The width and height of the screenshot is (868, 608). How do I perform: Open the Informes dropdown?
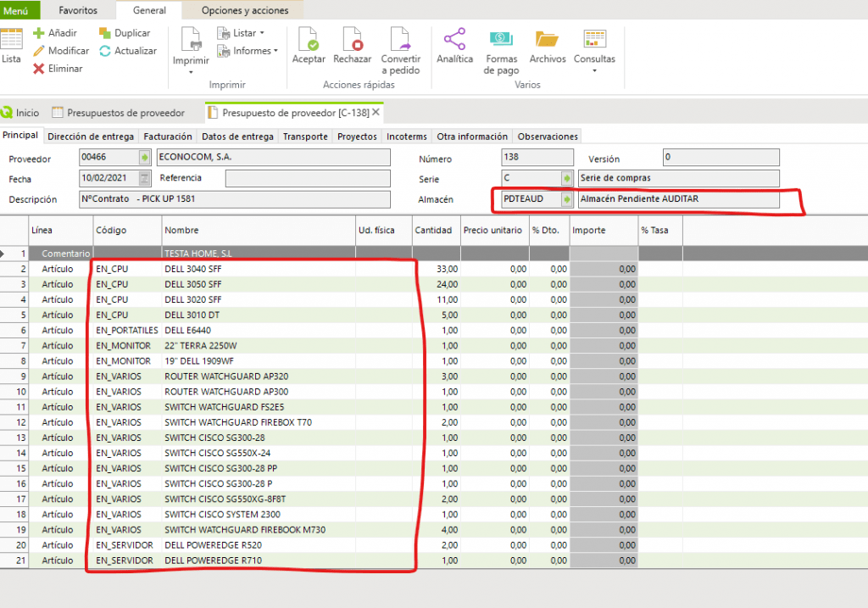point(248,51)
